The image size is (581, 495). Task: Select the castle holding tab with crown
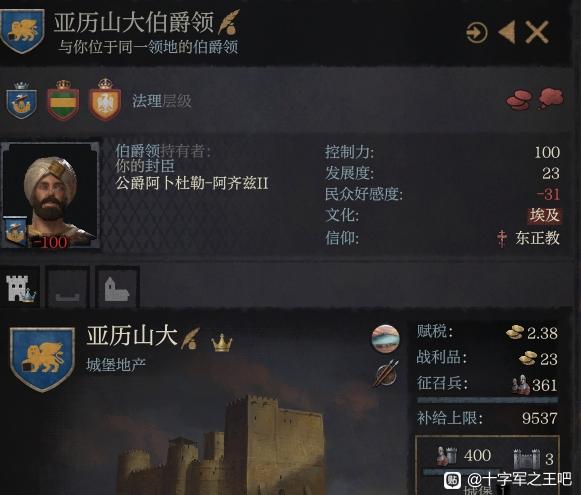coord(20,287)
